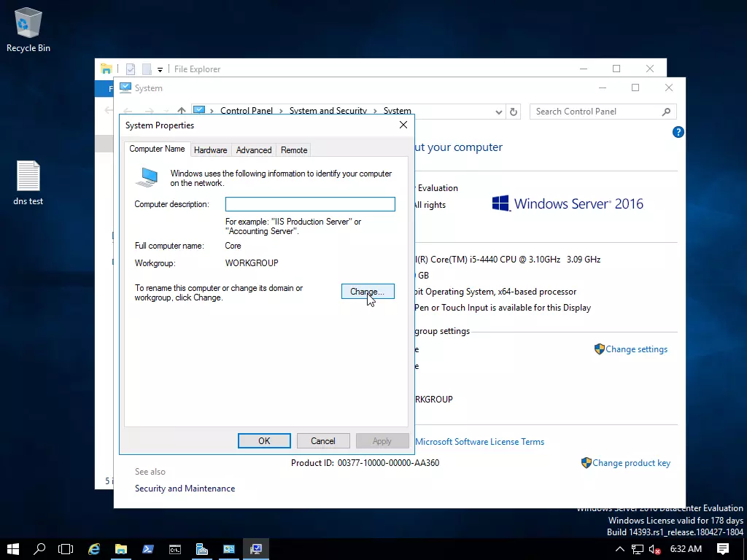The height and width of the screenshot is (560, 747).
Task: Click the Change settings link
Action: click(x=636, y=349)
